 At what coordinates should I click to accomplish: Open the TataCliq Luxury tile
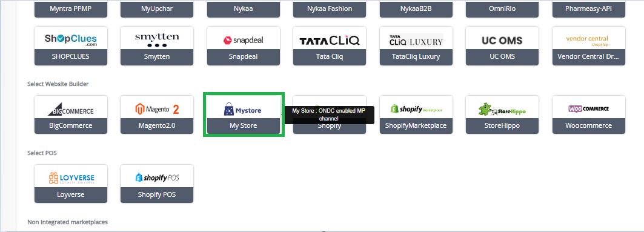pos(416,46)
